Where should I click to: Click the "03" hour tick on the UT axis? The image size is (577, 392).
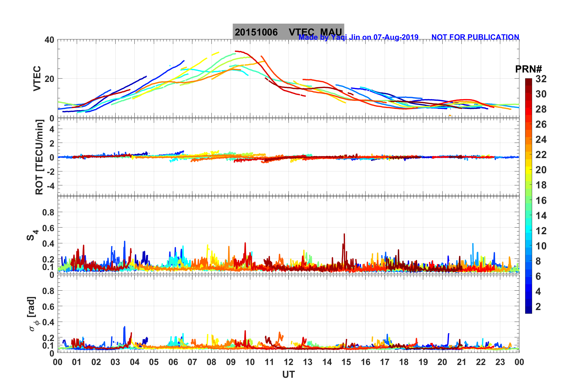click(x=115, y=362)
